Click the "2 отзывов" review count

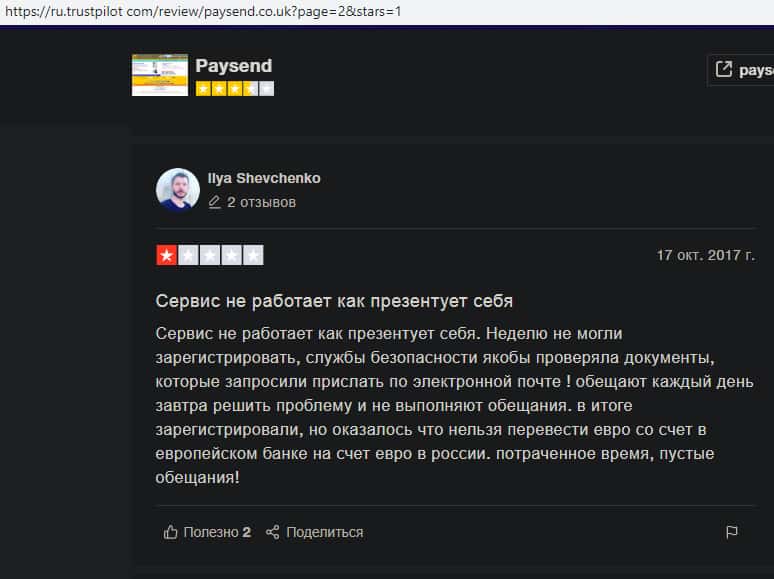[x=261, y=202]
